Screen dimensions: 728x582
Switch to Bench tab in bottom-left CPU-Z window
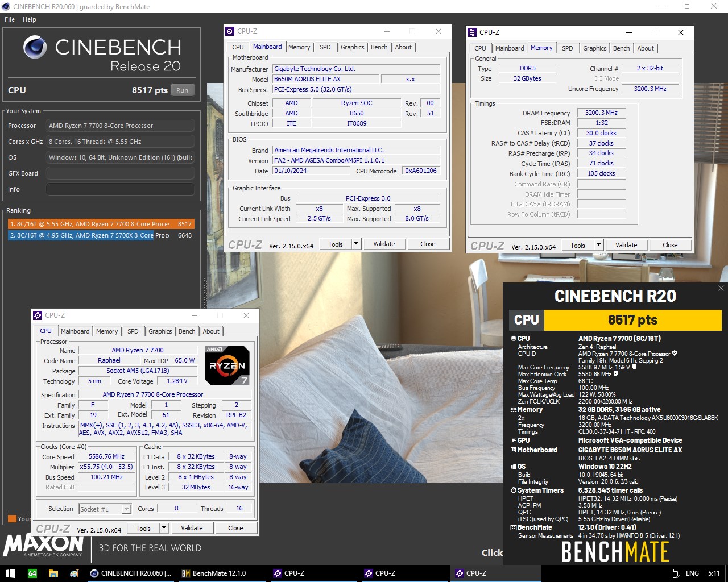tap(187, 331)
